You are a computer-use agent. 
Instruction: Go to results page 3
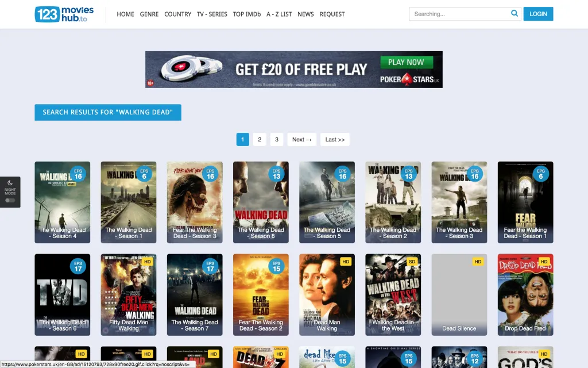(x=277, y=139)
